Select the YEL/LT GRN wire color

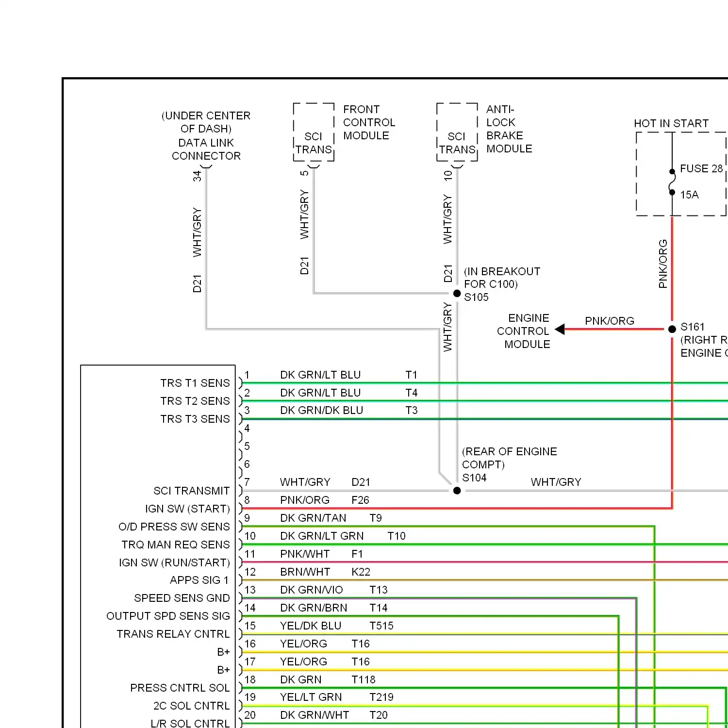(x=311, y=697)
